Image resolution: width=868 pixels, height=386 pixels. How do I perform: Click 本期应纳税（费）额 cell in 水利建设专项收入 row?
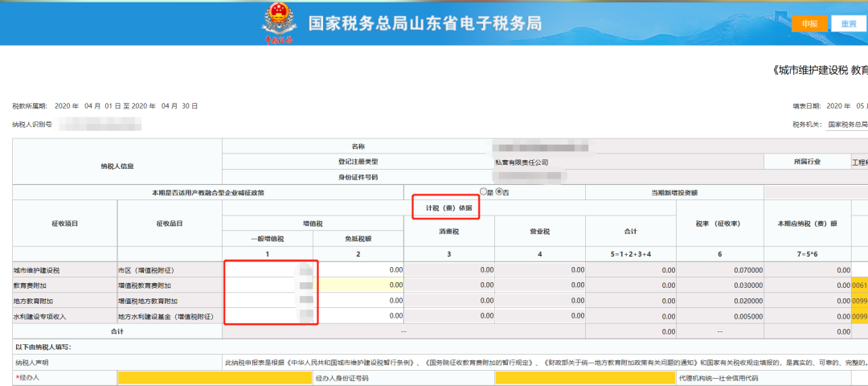[x=808, y=316]
